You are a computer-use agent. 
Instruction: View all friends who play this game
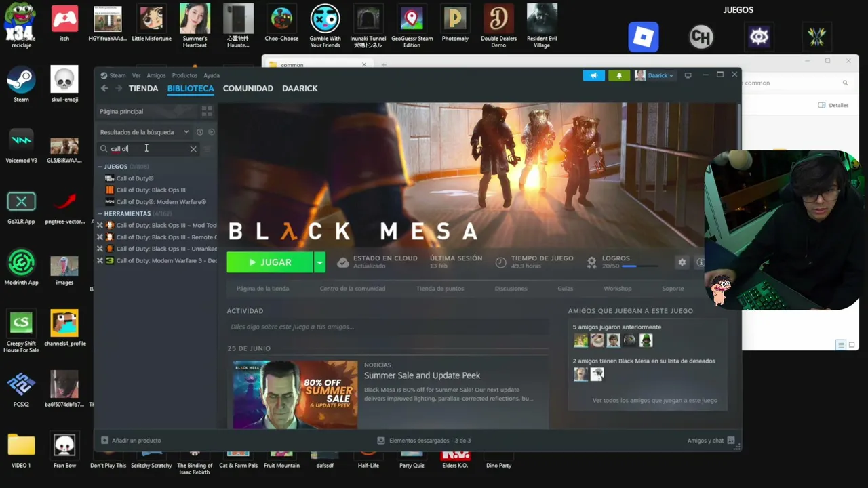click(x=654, y=401)
